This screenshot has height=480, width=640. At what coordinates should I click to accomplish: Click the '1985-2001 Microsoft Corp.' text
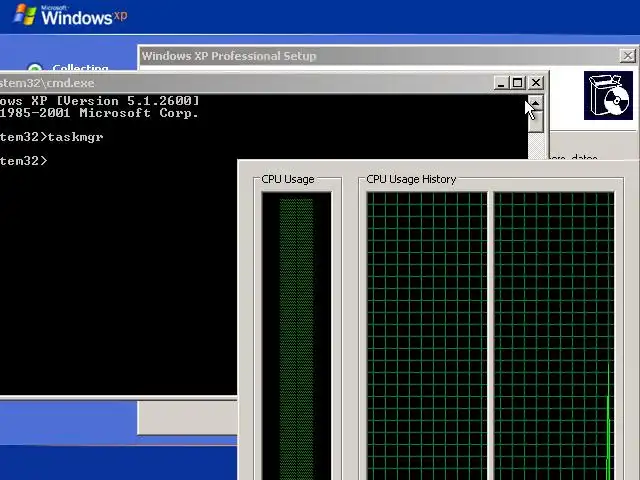(x=100, y=113)
